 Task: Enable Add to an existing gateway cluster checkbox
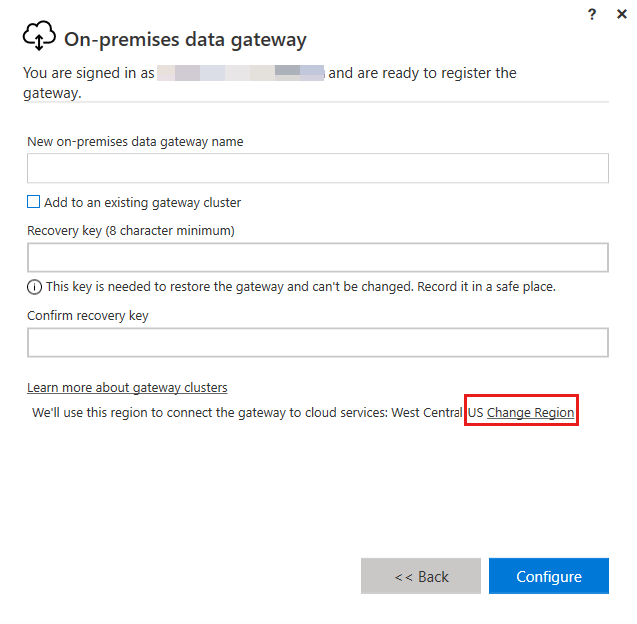click(34, 202)
